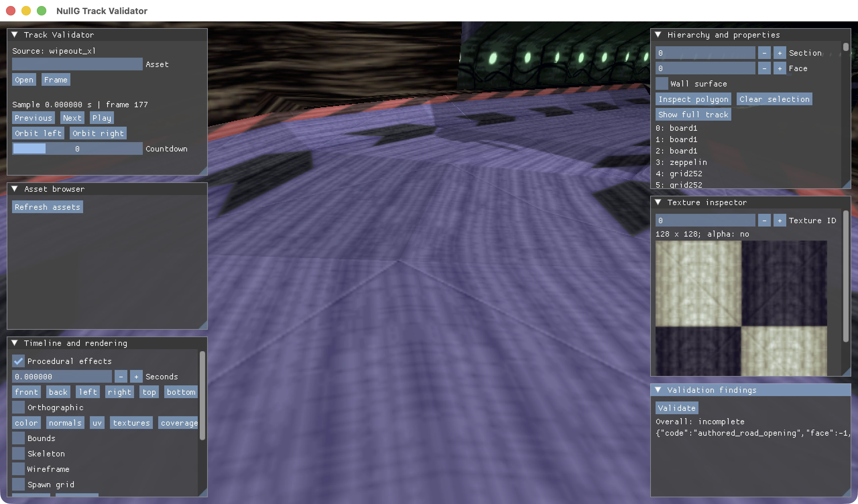The width and height of the screenshot is (858, 504).
Task: Collapse the Track Validator panel
Action: tap(15, 35)
